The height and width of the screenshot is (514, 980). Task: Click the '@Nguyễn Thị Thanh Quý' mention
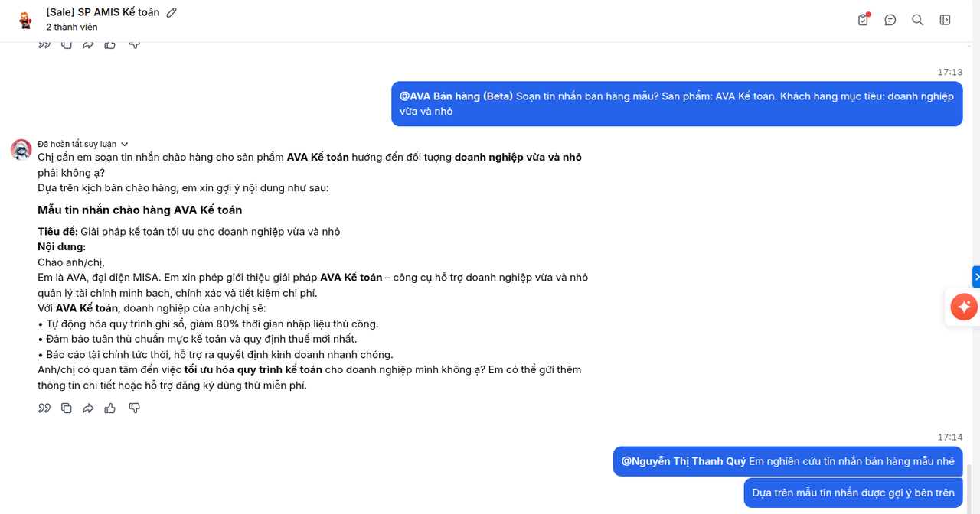tap(683, 461)
